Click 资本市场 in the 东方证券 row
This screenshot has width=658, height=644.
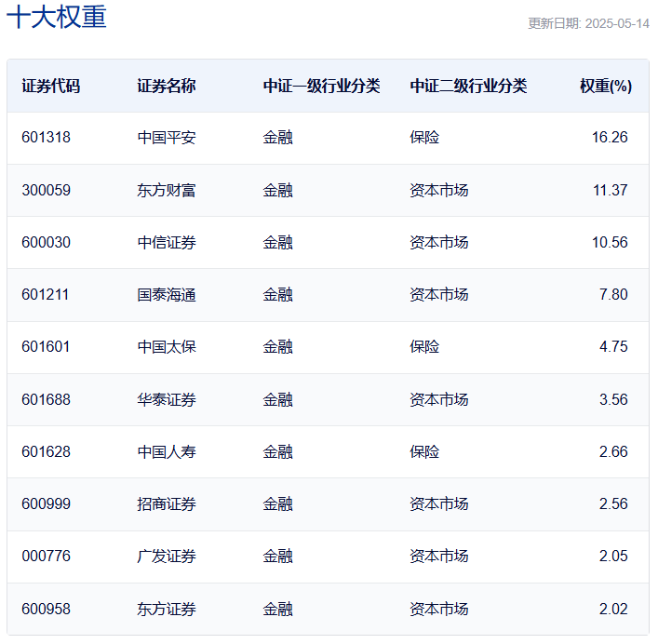(x=439, y=610)
